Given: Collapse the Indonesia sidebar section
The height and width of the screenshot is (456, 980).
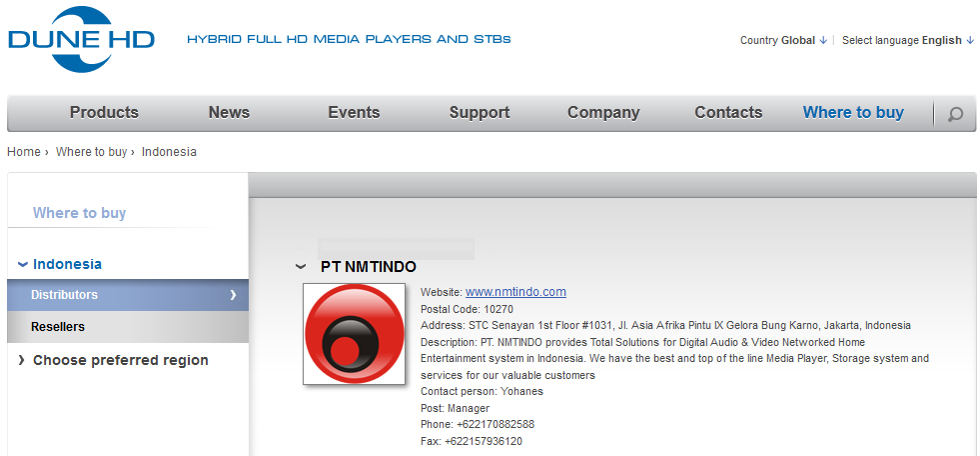Looking at the screenshot, I should coord(60,264).
